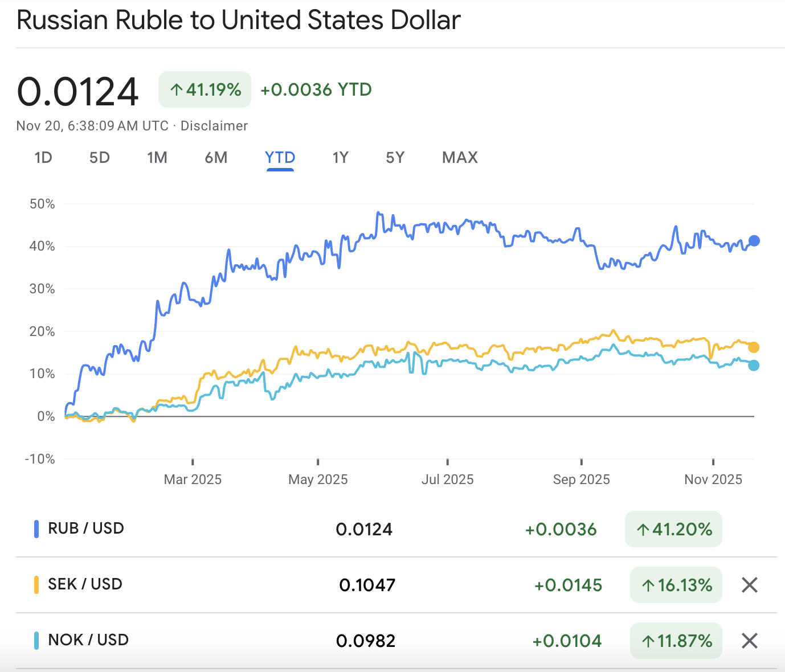
Task: Remove the SEK / USD comparison
Action: click(x=749, y=585)
